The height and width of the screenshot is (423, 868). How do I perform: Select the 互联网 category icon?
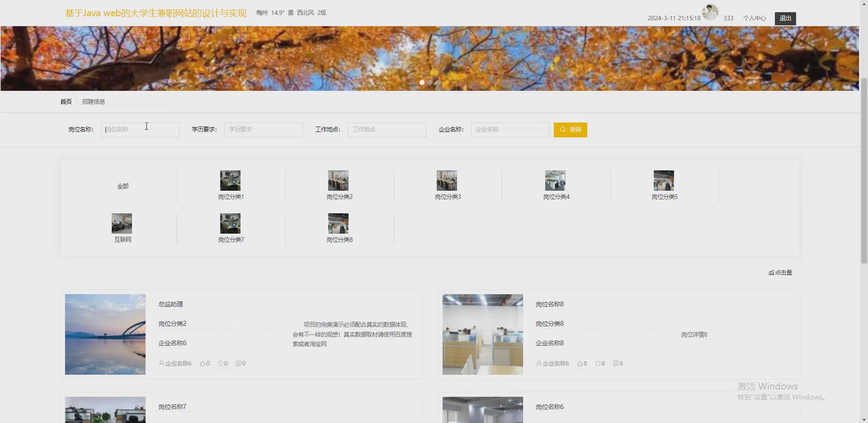pyautogui.click(x=122, y=223)
